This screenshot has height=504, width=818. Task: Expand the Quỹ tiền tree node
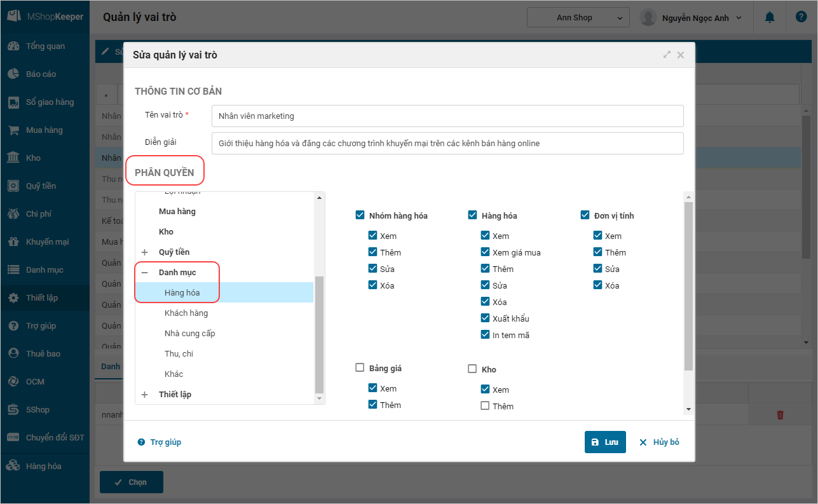tap(145, 252)
